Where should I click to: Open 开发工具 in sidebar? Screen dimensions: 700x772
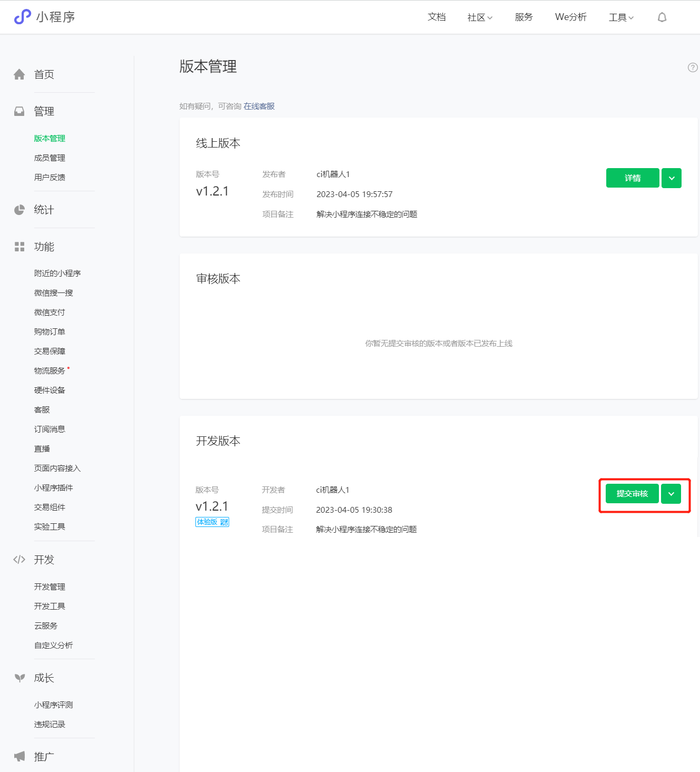click(50, 607)
